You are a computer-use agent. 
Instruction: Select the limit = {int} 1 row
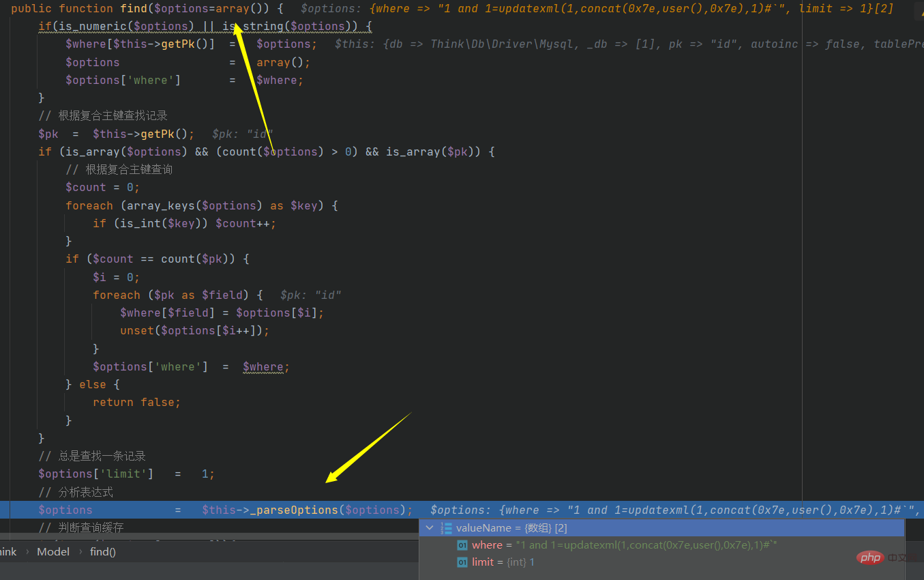click(x=661, y=562)
